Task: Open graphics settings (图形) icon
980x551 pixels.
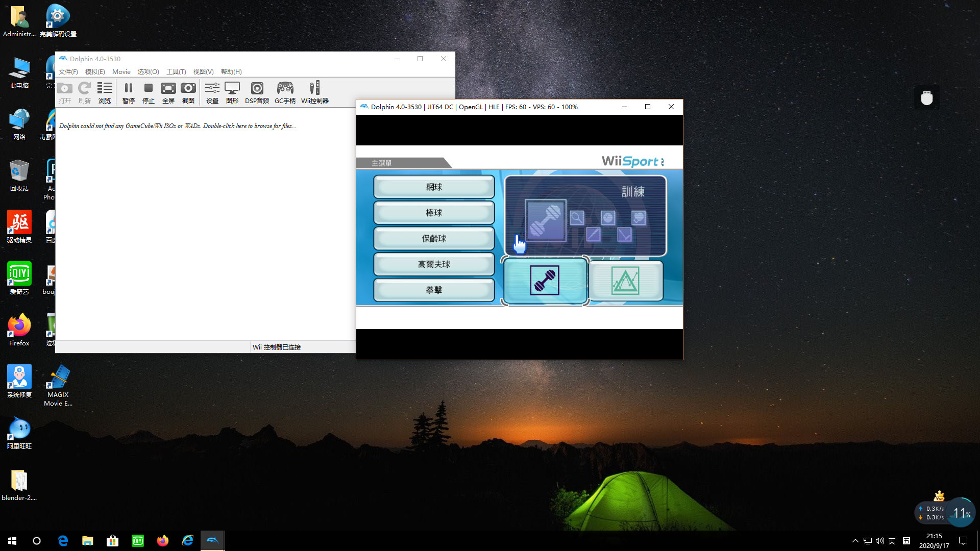Action: tap(232, 93)
